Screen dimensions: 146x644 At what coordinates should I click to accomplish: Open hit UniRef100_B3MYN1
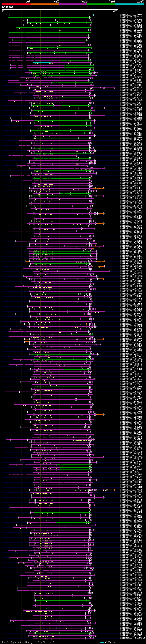pyautogui.click(x=131, y=135)
